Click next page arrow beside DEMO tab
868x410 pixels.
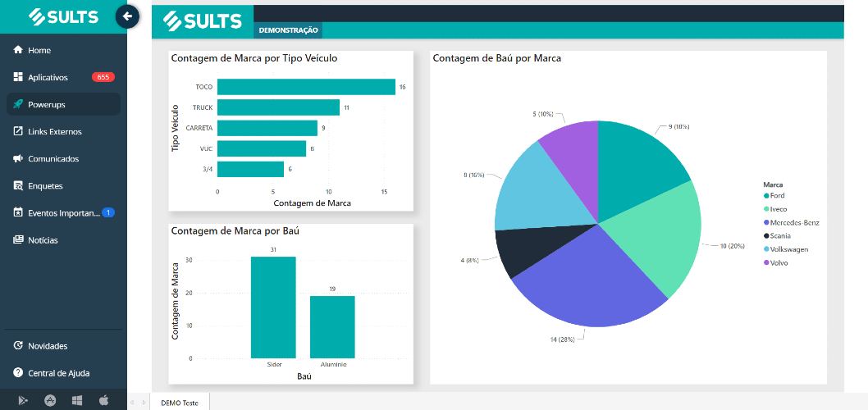pyautogui.click(x=144, y=403)
